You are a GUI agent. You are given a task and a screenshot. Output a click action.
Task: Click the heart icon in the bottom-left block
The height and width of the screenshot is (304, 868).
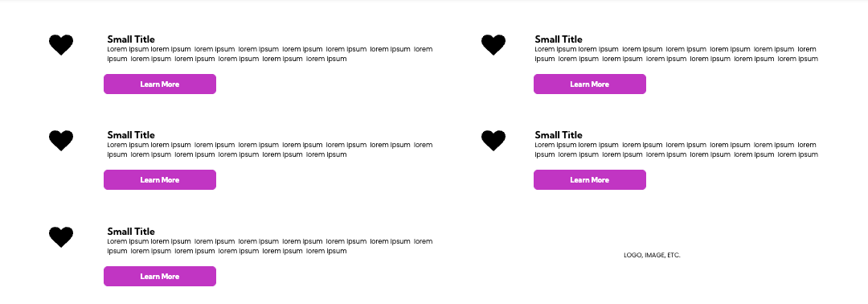(x=61, y=237)
